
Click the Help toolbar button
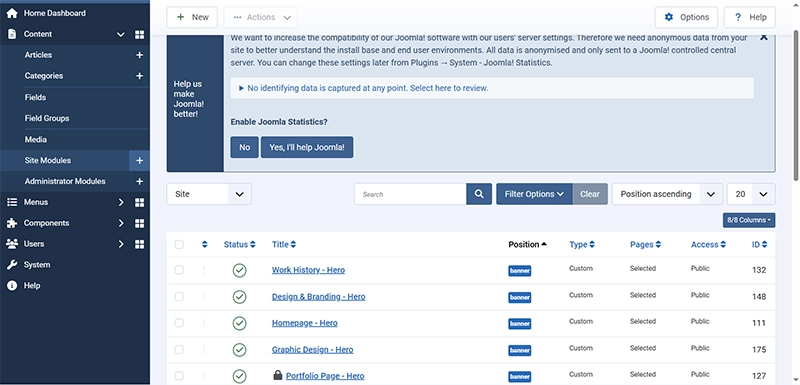pos(749,17)
